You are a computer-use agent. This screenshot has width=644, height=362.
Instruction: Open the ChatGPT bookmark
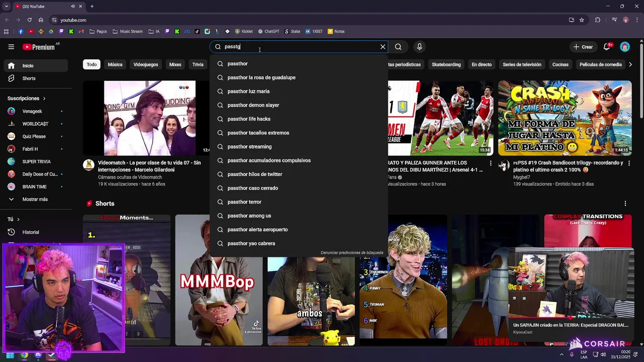point(269,31)
